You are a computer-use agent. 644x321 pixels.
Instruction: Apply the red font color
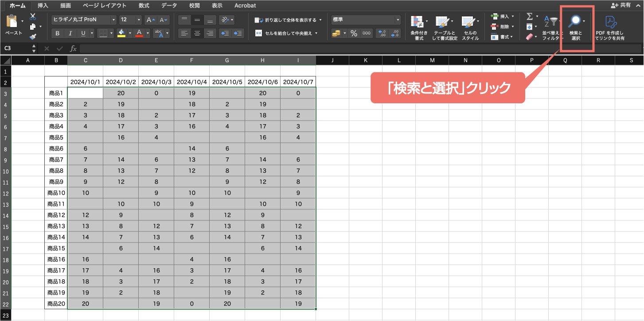(x=139, y=33)
